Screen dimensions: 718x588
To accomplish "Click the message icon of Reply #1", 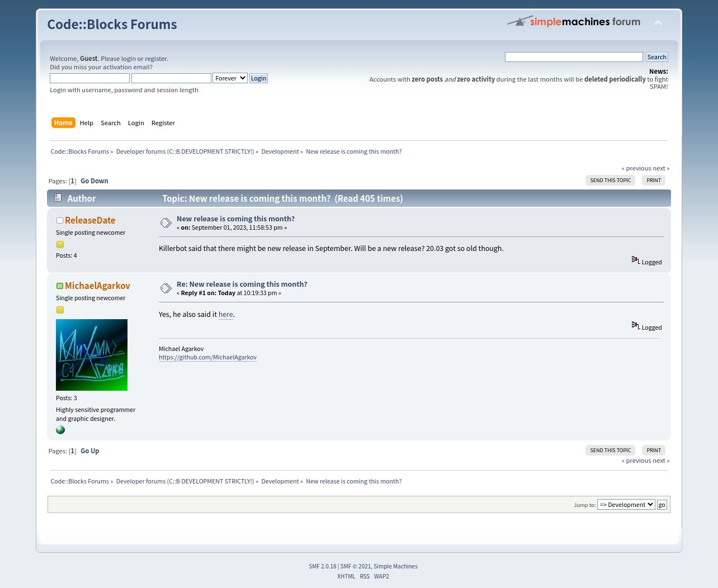I will (166, 288).
